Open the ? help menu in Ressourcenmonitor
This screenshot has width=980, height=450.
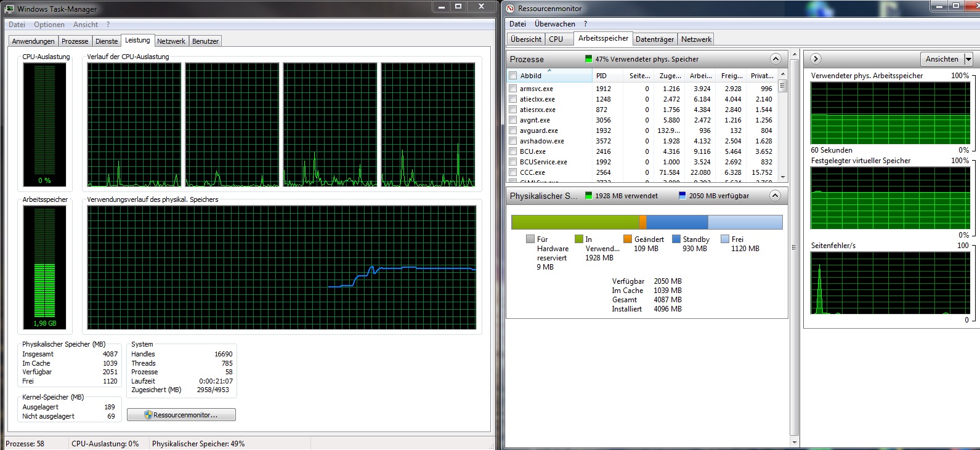pos(586,24)
